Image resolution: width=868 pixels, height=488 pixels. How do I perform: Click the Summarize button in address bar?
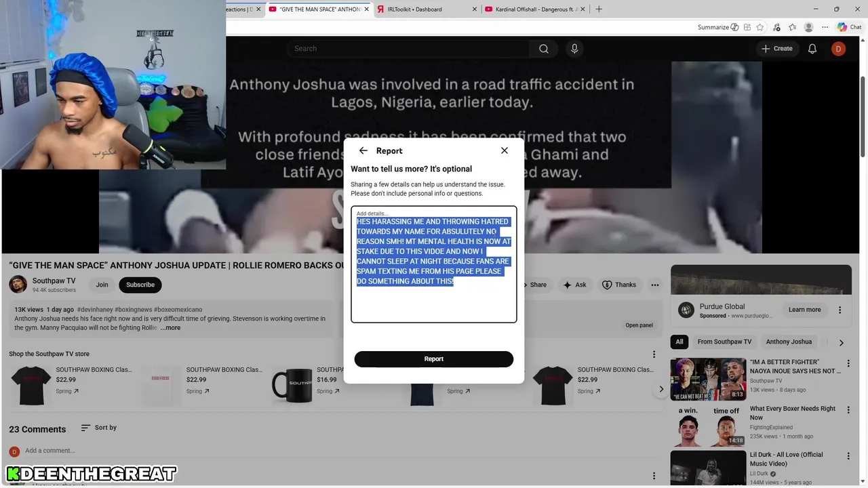tap(717, 27)
